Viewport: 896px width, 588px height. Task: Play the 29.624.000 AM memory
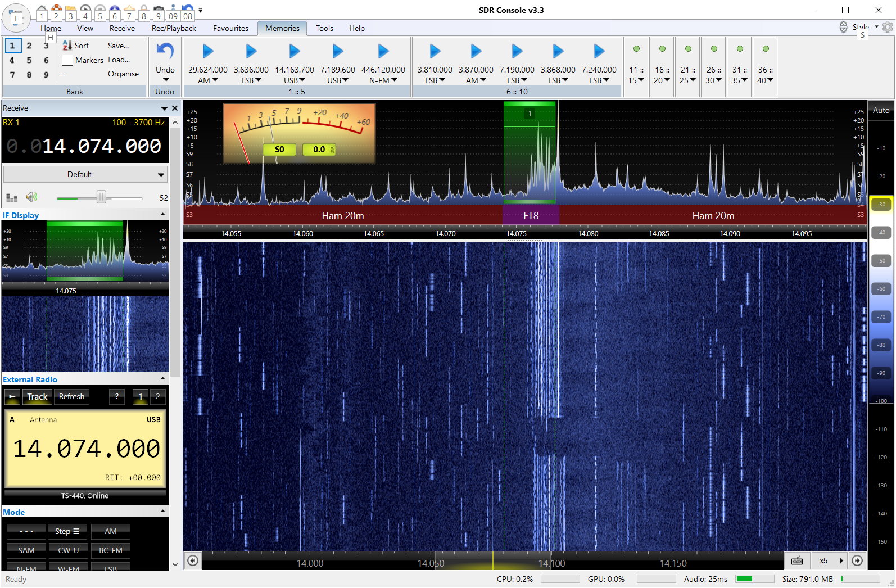208,51
